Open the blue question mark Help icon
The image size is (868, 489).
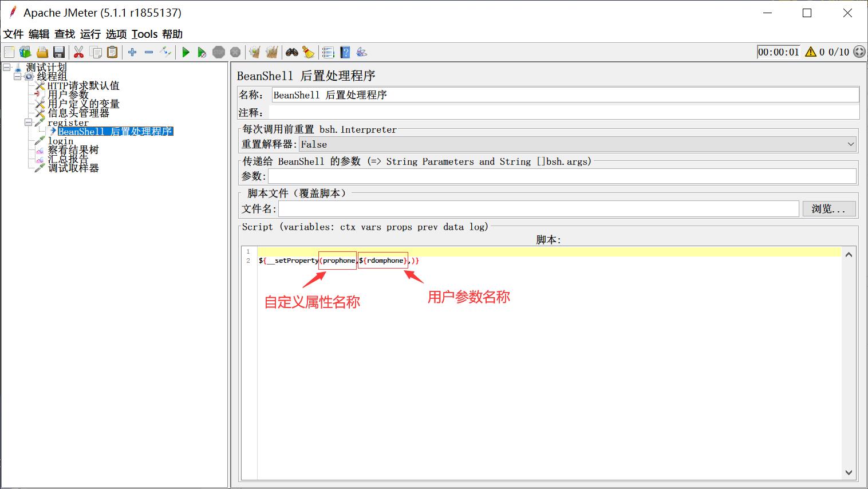coord(345,53)
